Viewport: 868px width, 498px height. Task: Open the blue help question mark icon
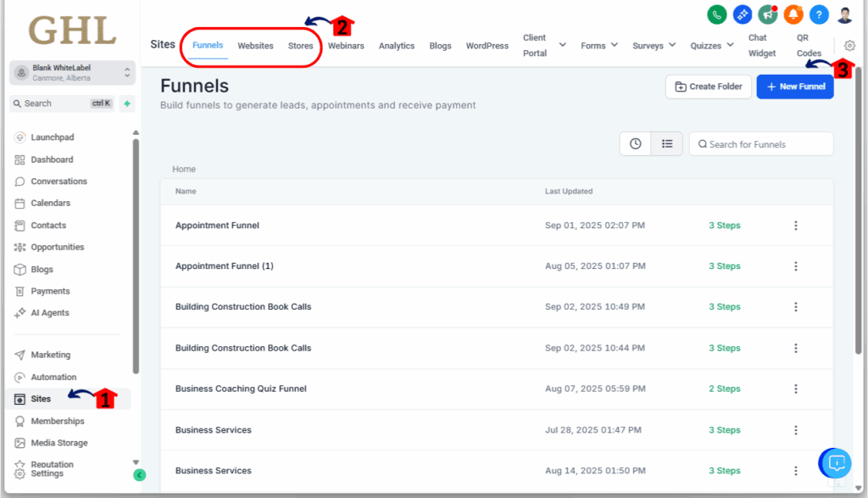(x=819, y=15)
